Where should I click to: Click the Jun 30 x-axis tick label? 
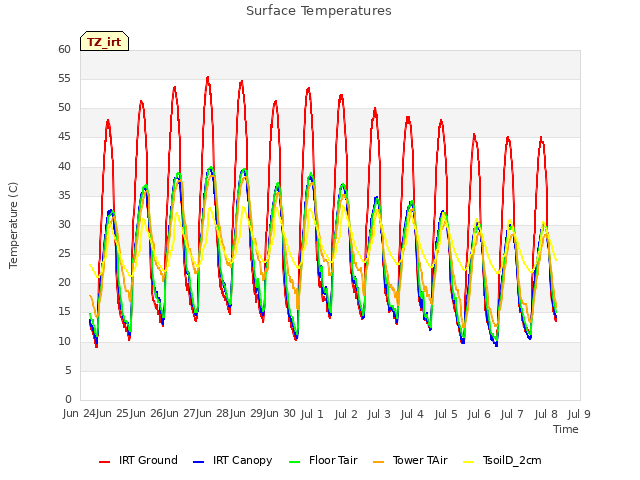(x=279, y=414)
